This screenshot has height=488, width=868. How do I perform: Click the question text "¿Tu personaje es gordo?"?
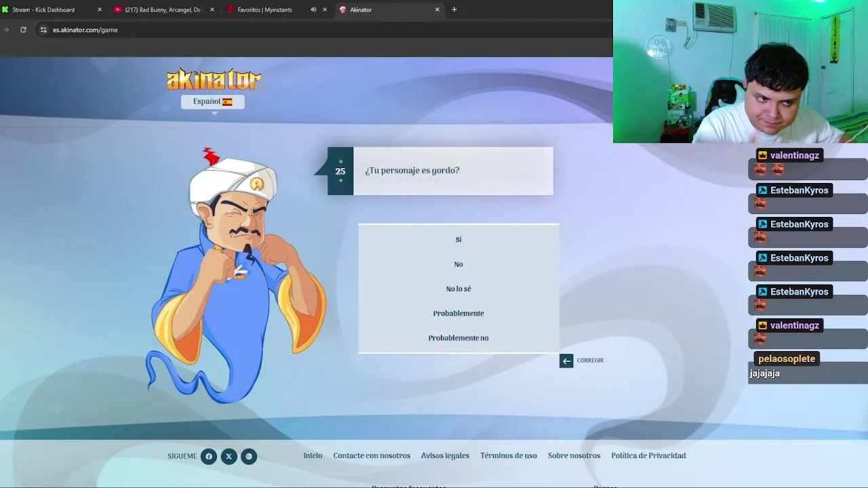[412, 170]
